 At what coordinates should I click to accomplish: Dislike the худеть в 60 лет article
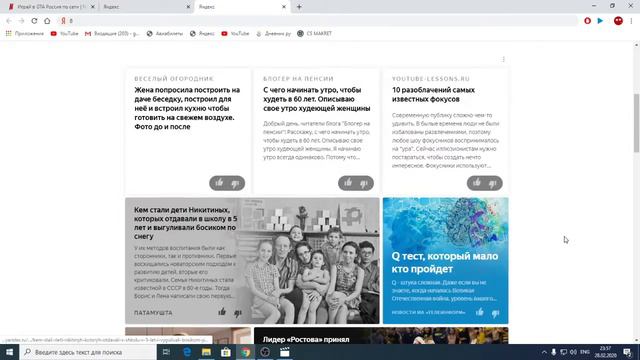[364, 184]
